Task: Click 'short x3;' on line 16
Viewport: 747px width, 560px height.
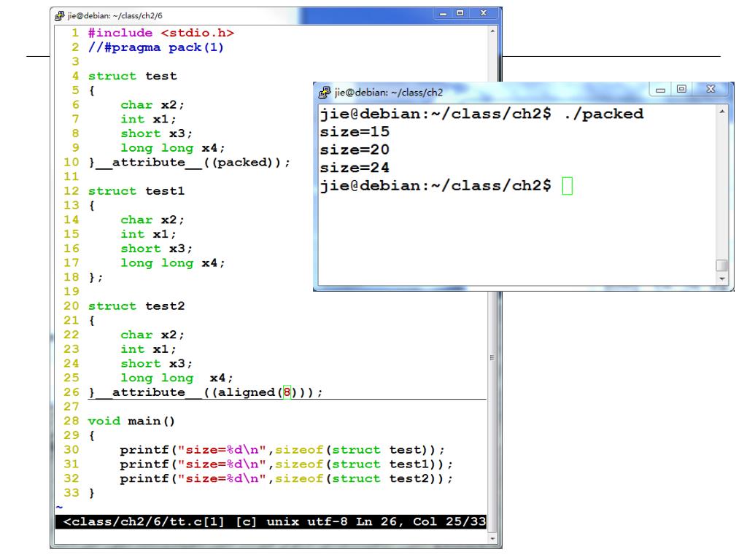Action: click(x=156, y=249)
